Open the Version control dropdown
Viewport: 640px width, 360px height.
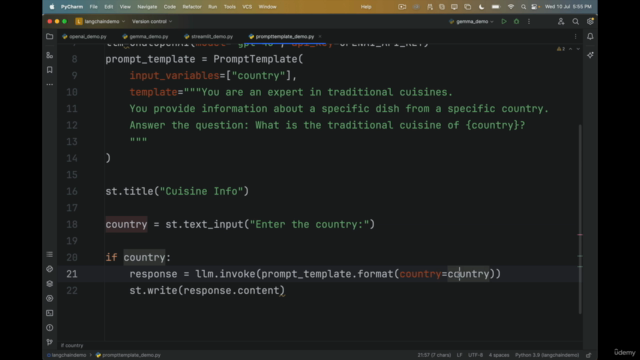(x=152, y=21)
